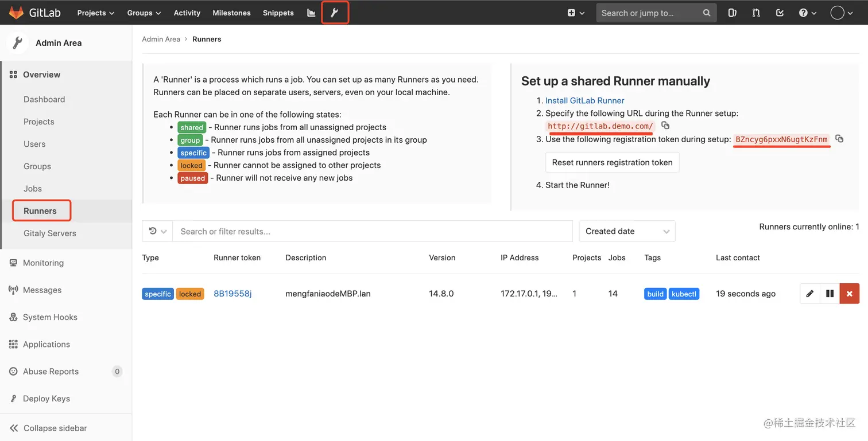
Task: Open Dashboard in the sidebar
Action: tap(44, 99)
